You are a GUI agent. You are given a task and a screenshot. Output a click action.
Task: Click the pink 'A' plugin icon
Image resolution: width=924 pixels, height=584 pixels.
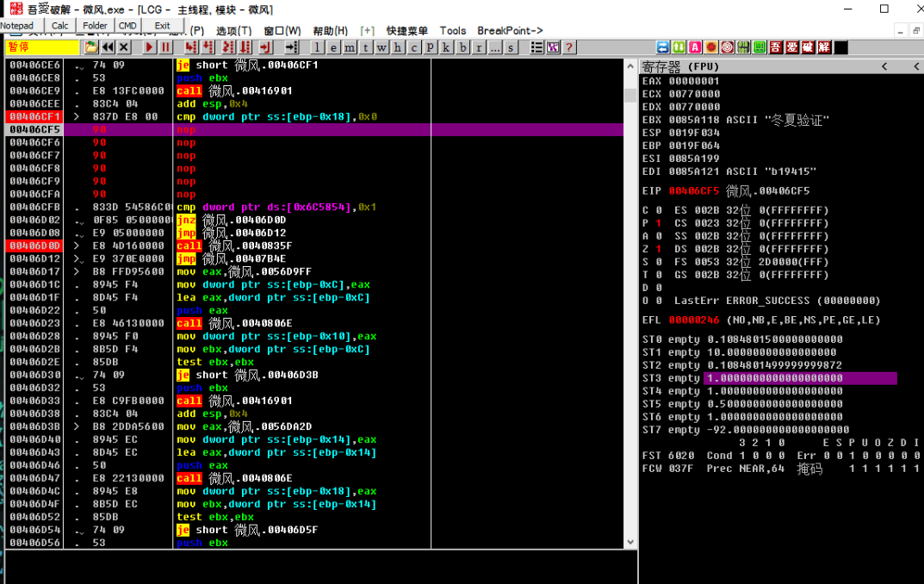point(696,47)
